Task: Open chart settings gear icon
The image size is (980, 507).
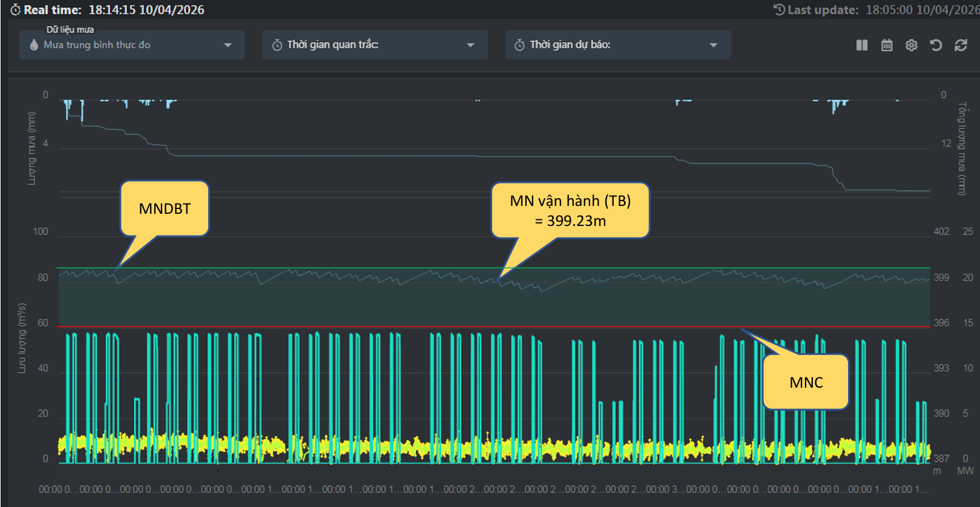Action: point(912,45)
